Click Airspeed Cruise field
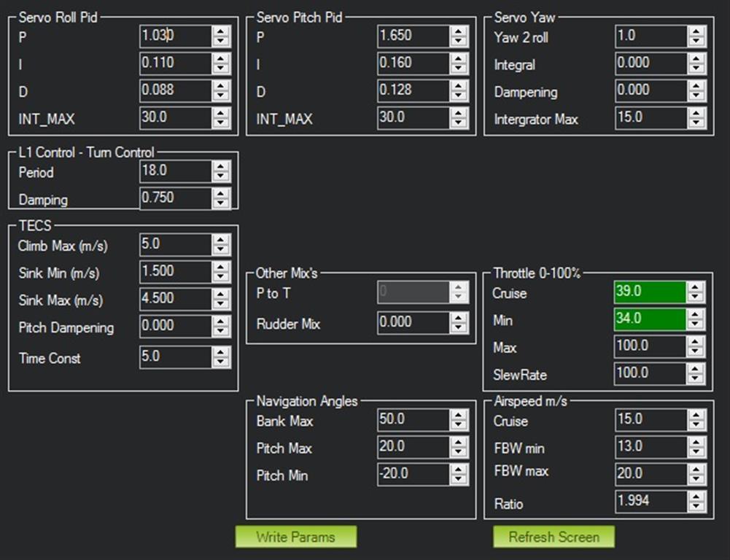730x560 pixels. 651,420
